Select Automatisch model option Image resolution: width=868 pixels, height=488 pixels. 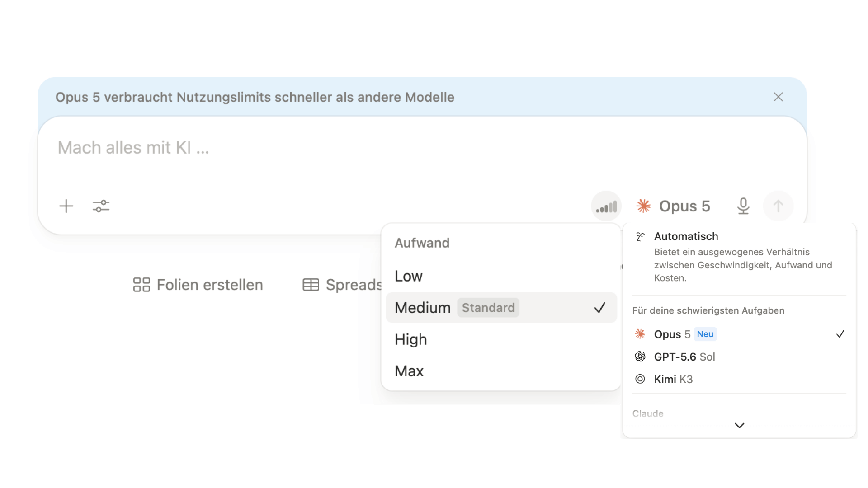739,257
